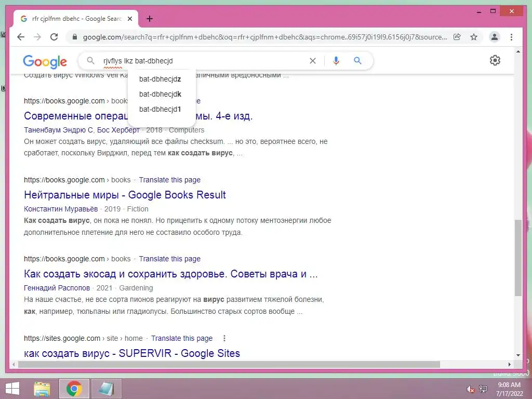Open options dots next to SUPERVIR result
Viewport: 532px width, 399px height.
click(x=224, y=338)
